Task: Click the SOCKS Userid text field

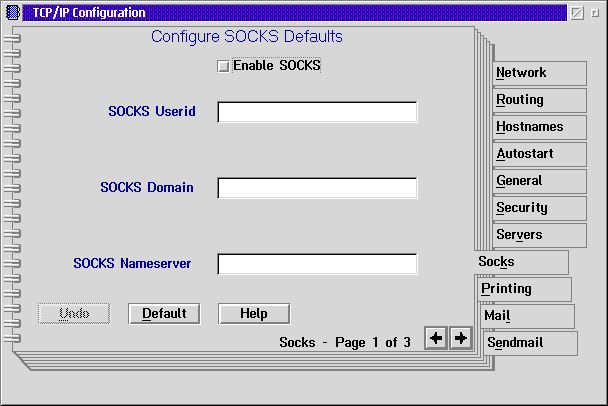Action: 317,112
